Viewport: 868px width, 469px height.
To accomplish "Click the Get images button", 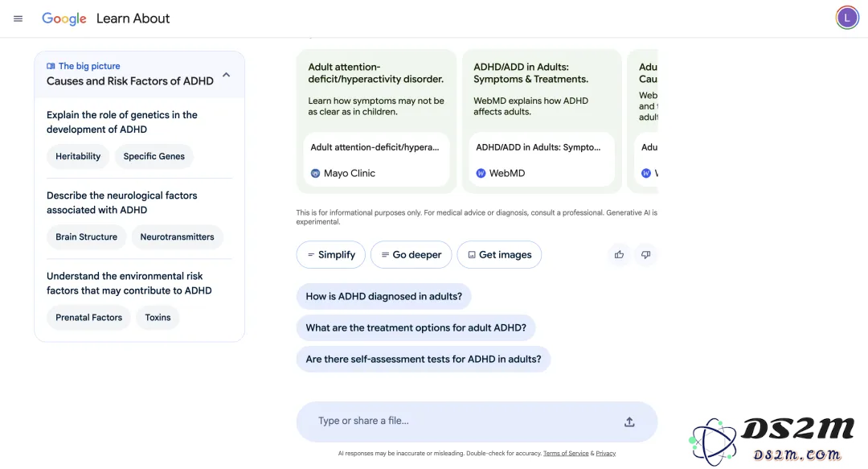I will [499, 254].
